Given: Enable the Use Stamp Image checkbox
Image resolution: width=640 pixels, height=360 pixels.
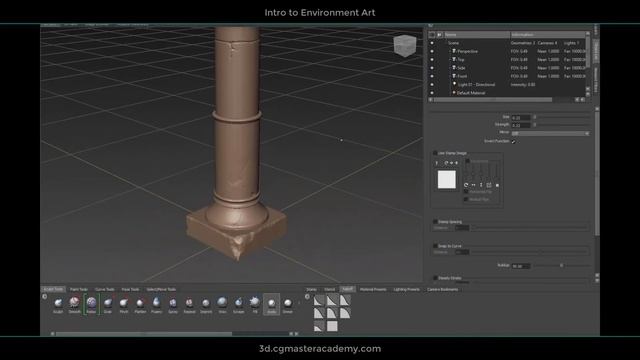Looking at the screenshot, I should [x=435, y=153].
